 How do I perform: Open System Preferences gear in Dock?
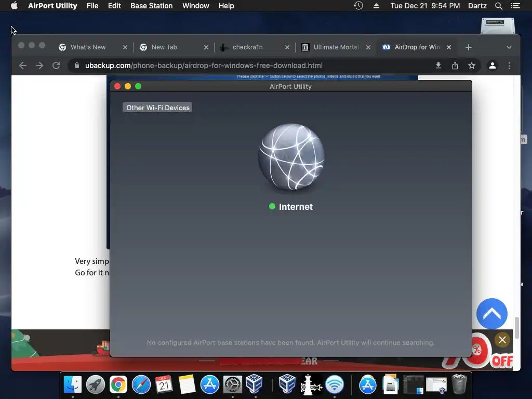(x=232, y=384)
